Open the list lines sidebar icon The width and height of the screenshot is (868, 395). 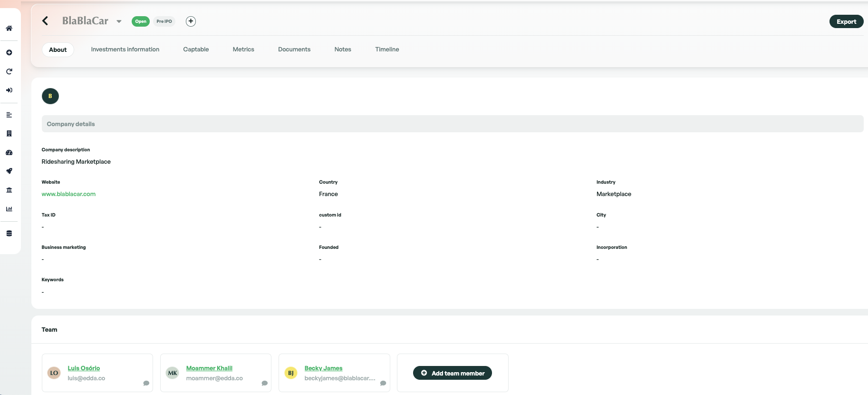click(x=9, y=115)
